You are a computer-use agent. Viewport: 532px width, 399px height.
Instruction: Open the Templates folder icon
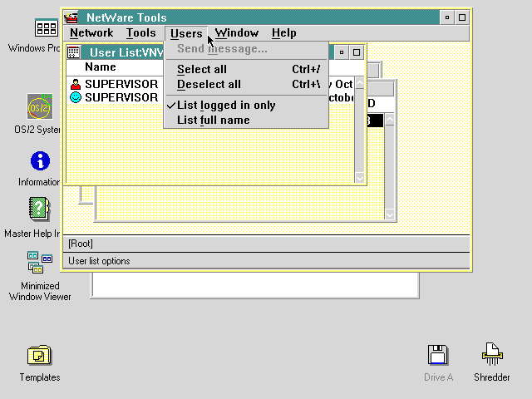click(x=39, y=355)
